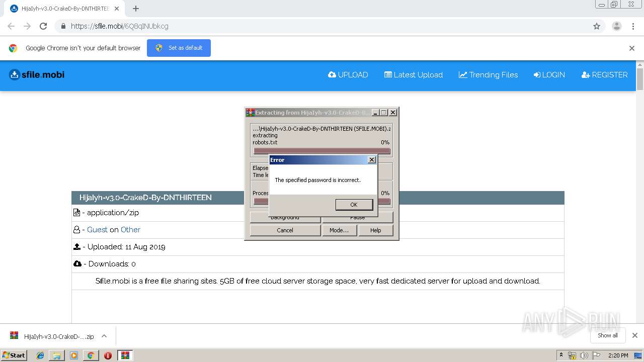Click the WinRAR icon in extraction titlebar
Screen dimensions: 644x362
click(250, 113)
